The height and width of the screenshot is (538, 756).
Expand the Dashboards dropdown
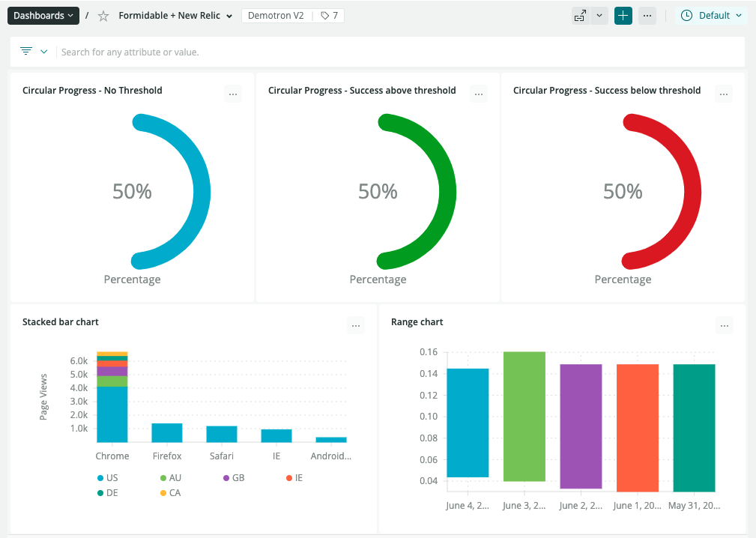point(43,16)
